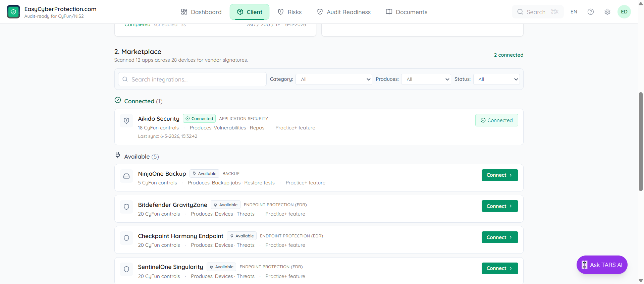The width and height of the screenshot is (644, 284).
Task: Click the NinjaOne Backup Available badge
Action: [x=204, y=174]
